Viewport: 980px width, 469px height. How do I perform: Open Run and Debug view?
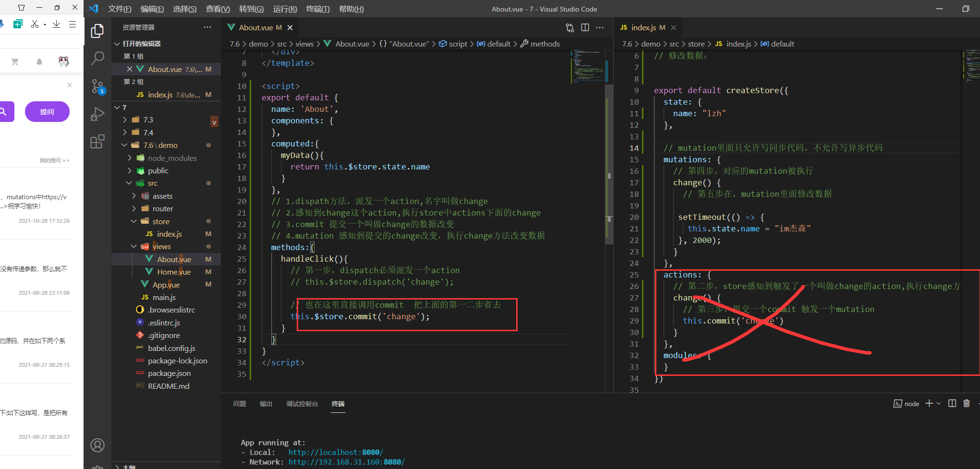(97, 114)
